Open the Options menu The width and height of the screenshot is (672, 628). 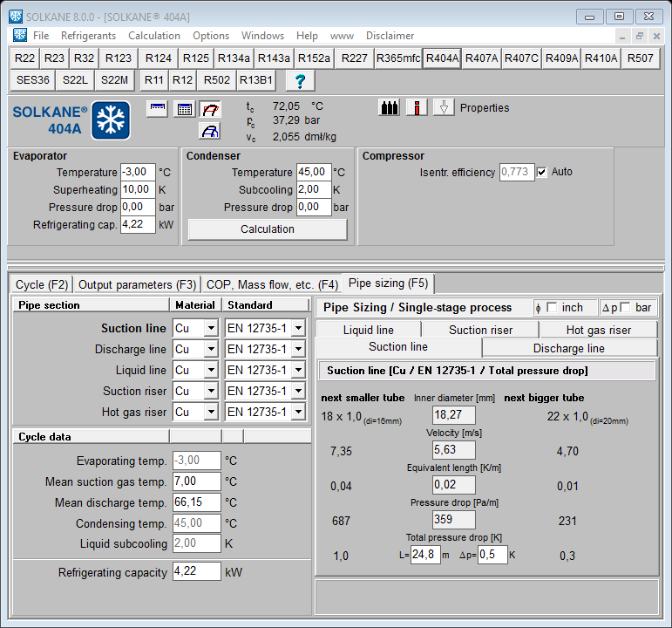(211, 36)
